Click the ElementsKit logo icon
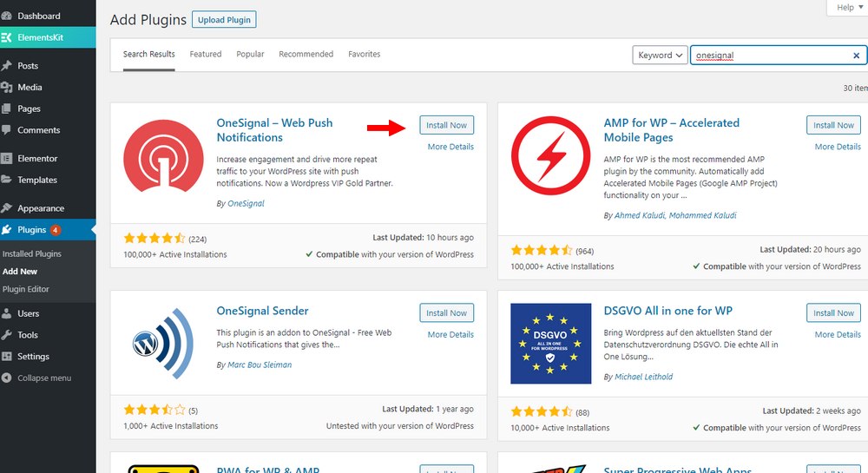Image resolution: width=868 pixels, height=473 pixels. pyautogui.click(x=7, y=37)
